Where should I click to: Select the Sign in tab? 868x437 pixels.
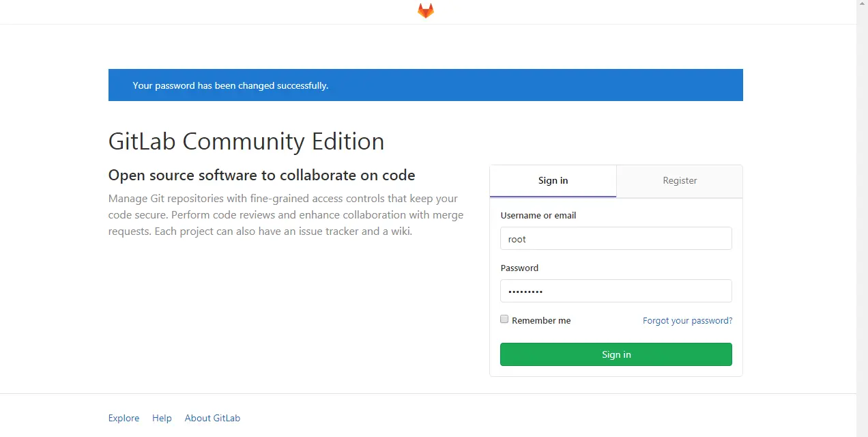click(x=552, y=180)
